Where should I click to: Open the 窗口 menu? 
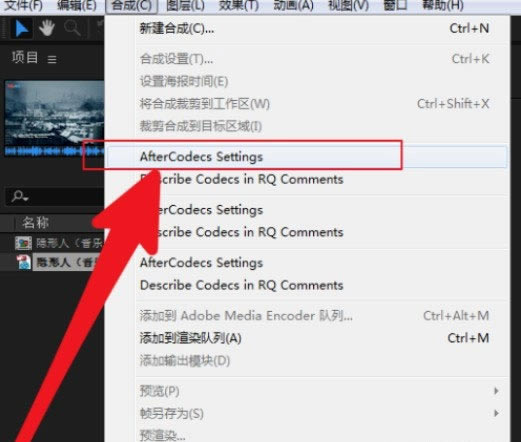tap(395, 5)
